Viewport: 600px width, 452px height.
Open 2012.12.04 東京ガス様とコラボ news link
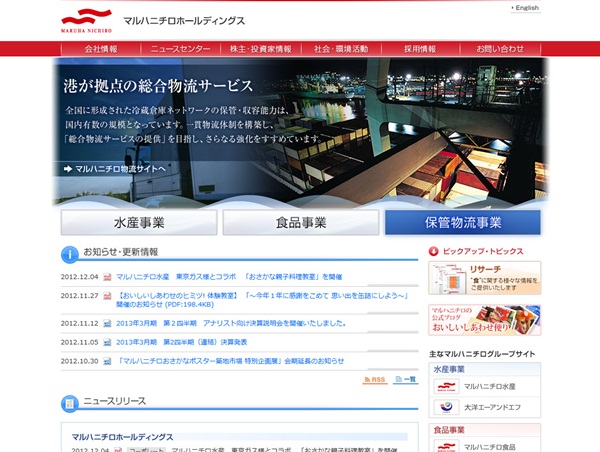click(229, 277)
